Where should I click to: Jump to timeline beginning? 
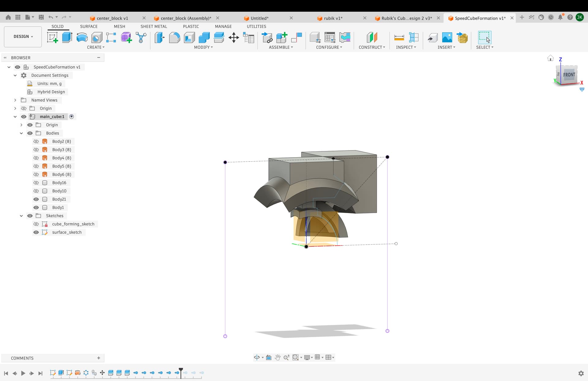[6, 373]
